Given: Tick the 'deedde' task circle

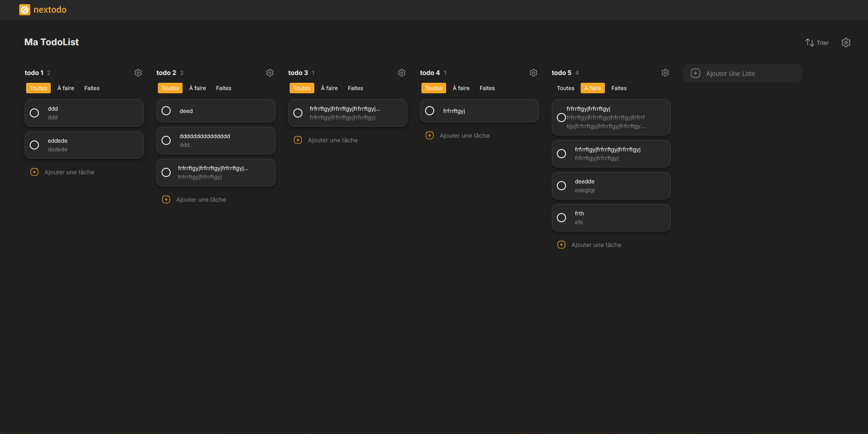Looking at the screenshot, I should click(x=561, y=186).
